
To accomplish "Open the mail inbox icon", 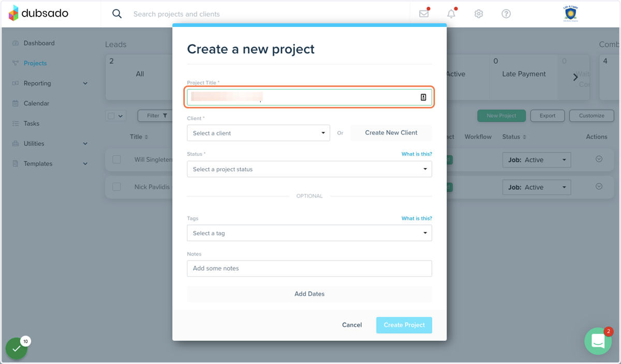I will 424,14.
